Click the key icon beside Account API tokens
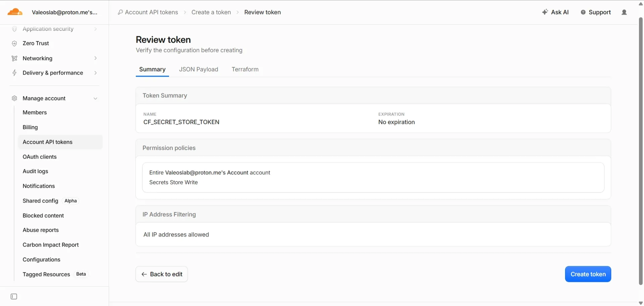Viewport: 644px width, 306px height. [x=120, y=12]
